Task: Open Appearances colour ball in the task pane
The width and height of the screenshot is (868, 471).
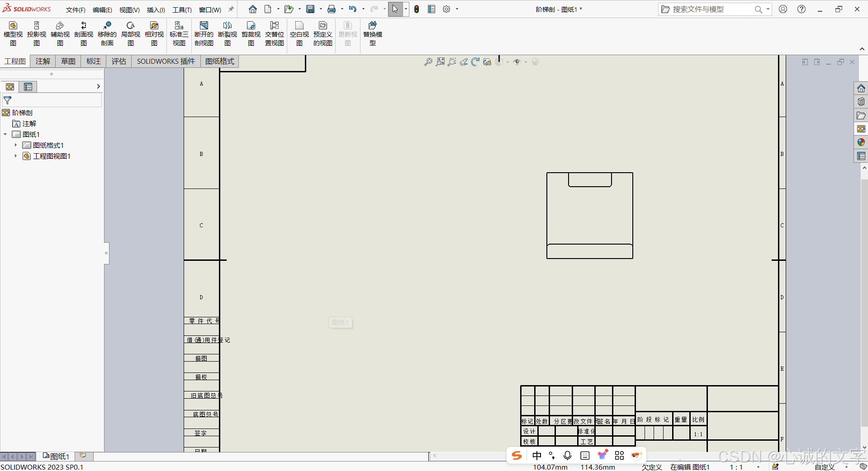Action: tap(861, 142)
